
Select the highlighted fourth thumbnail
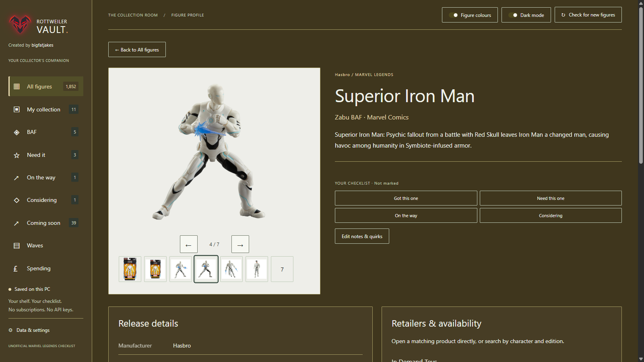206,269
